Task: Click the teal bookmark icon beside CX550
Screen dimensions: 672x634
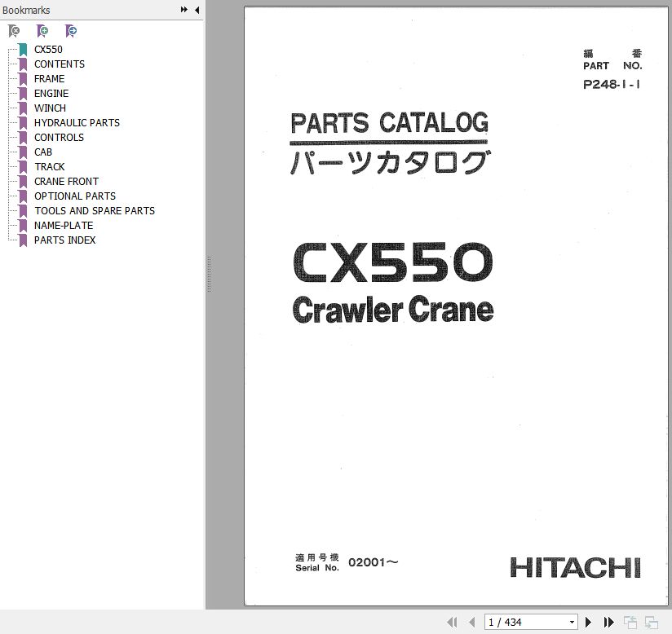Action: pyautogui.click(x=23, y=50)
